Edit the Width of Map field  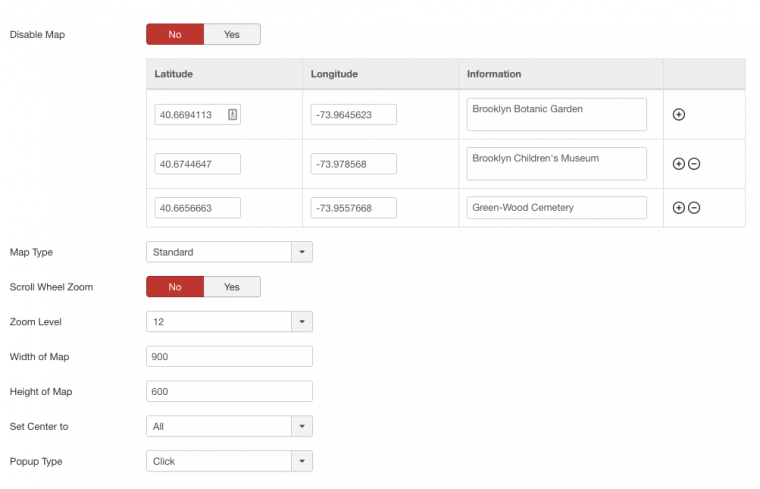pos(229,357)
